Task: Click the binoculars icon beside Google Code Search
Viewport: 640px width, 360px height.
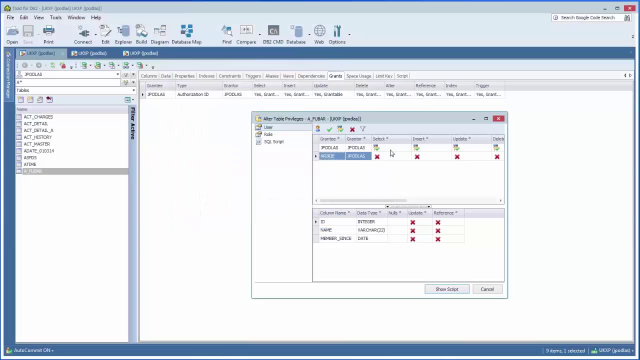Action: tap(627, 18)
